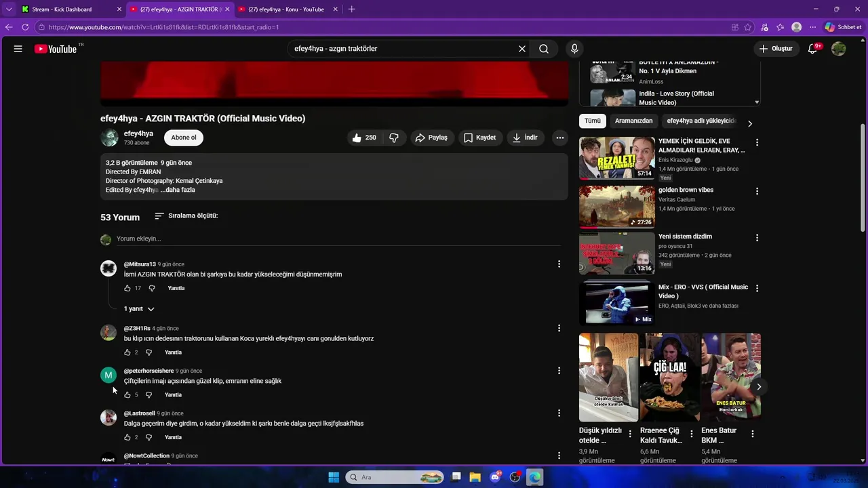Open more actions menu below the video
This screenshot has width=868, height=488.
560,138
